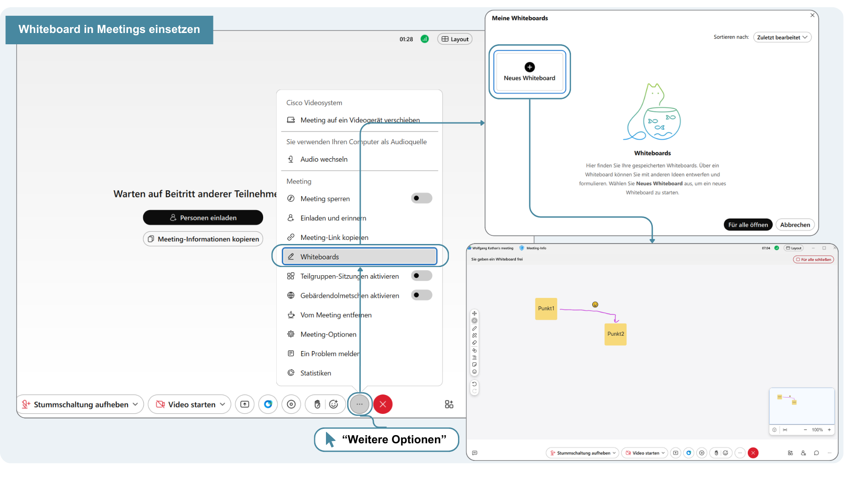868x488 pixels.
Task: Zoom in with plus next to 100%
Action: [829, 430]
